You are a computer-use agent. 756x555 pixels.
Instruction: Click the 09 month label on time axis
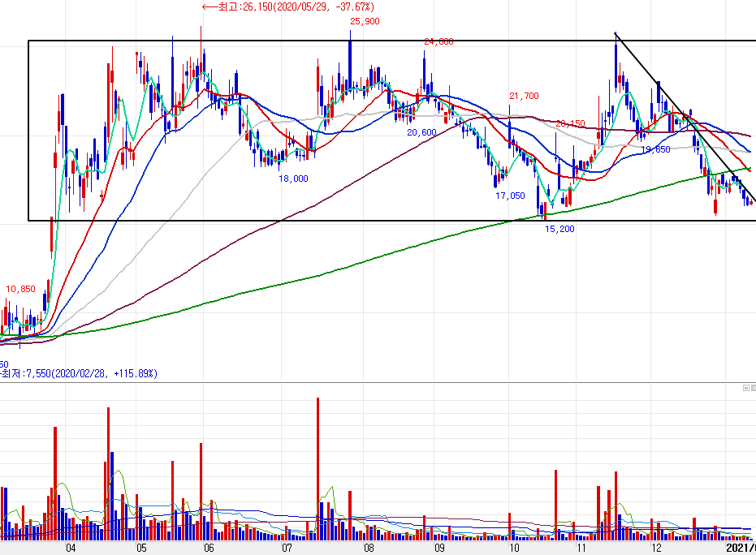439,548
